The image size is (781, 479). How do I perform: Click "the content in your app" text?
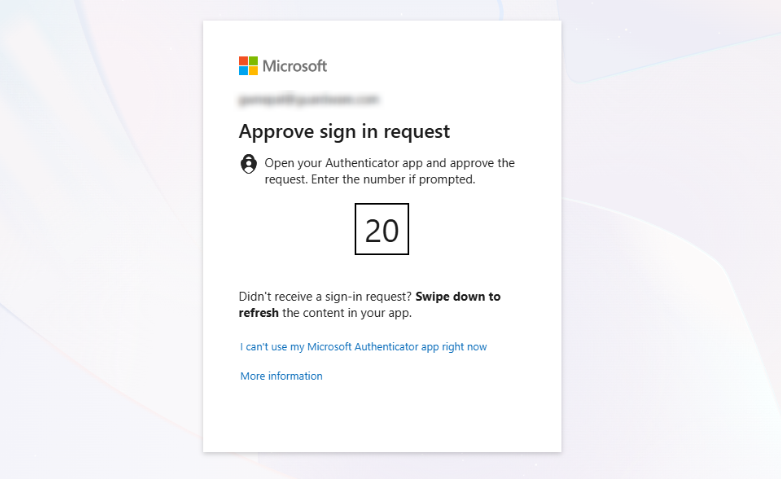pos(347,313)
